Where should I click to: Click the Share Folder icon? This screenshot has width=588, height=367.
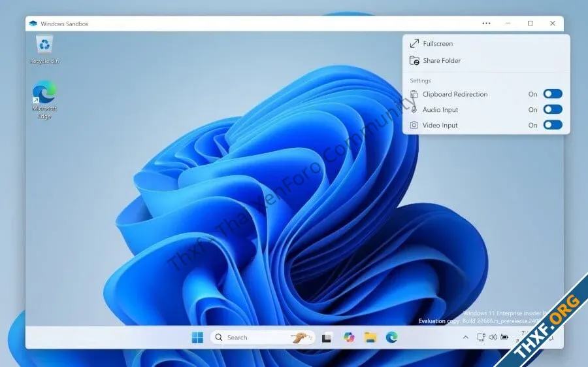pos(414,60)
